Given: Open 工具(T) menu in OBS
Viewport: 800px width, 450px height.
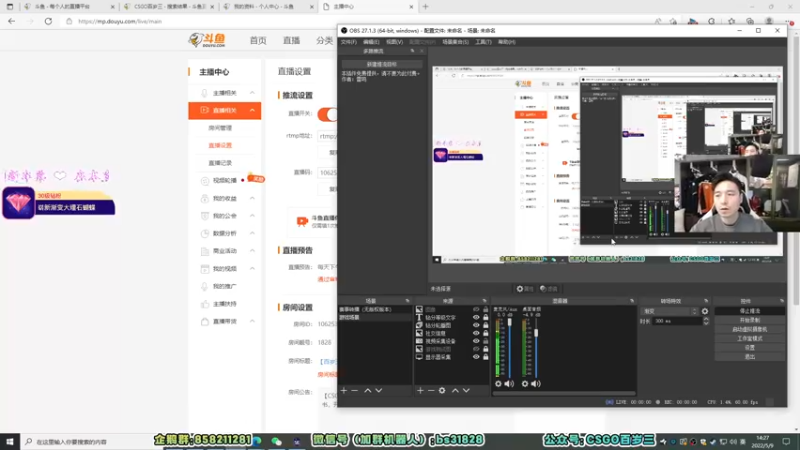Looking at the screenshot, I should 483,42.
